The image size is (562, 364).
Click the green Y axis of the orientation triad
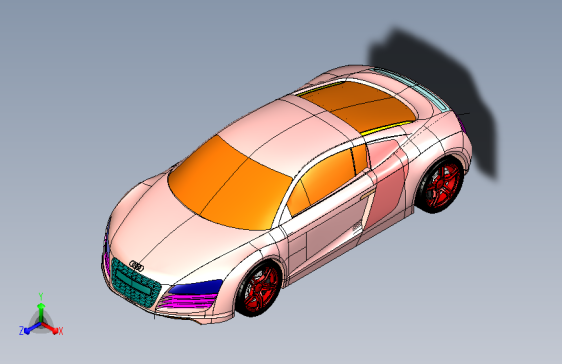[41, 308]
